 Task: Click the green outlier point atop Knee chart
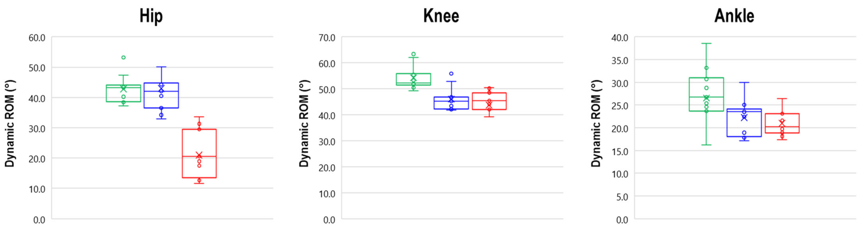(413, 54)
